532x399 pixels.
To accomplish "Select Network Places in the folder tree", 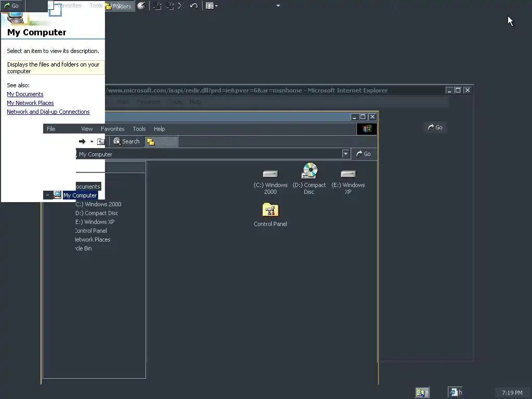I will tap(92, 240).
